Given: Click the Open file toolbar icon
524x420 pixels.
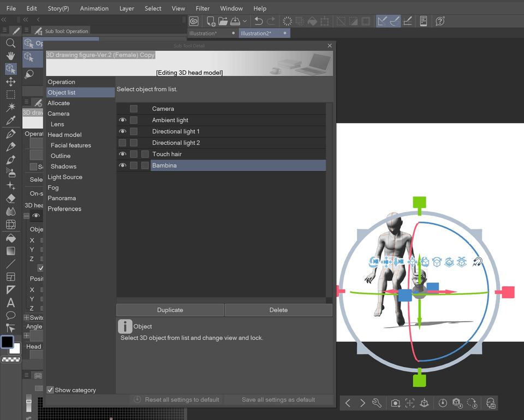Looking at the screenshot, I should [223, 21].
